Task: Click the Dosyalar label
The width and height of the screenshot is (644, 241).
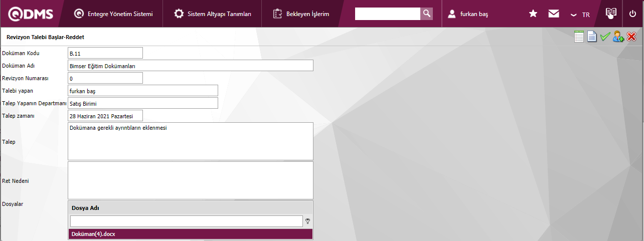Action: 13,204
